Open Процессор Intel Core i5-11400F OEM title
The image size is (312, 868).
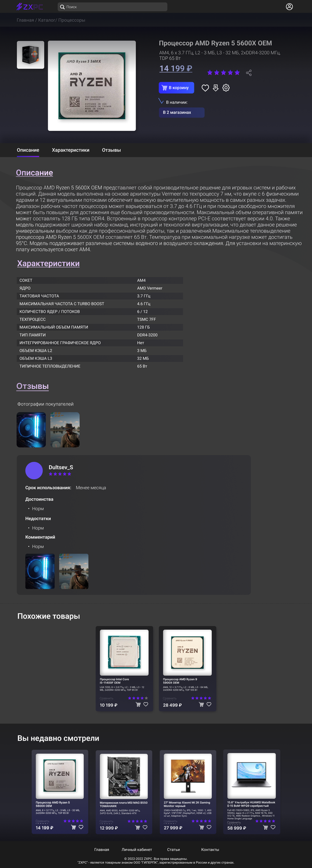[x=115, y=681]
